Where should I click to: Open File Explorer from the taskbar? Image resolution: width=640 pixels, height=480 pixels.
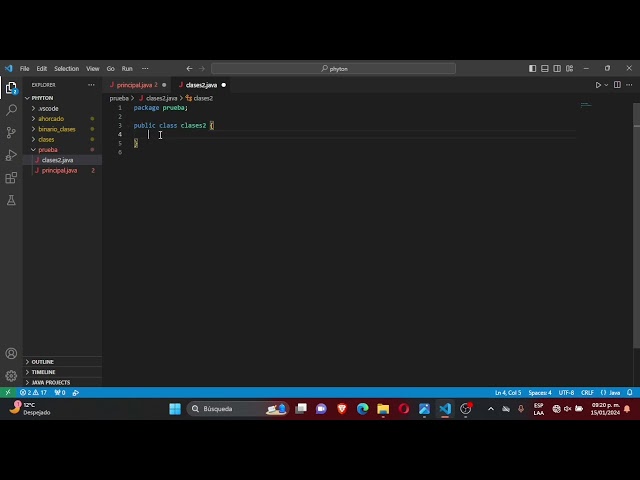[x=383, y=409]
